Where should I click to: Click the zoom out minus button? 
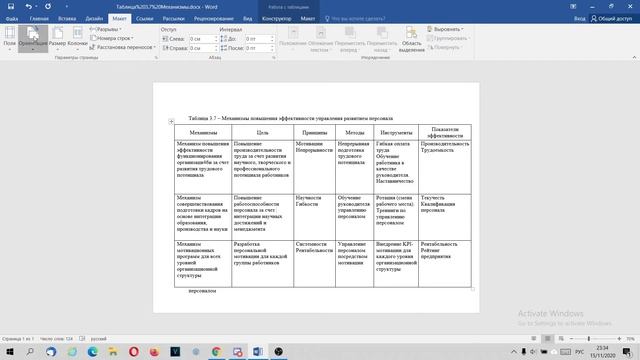coord(571,339)
